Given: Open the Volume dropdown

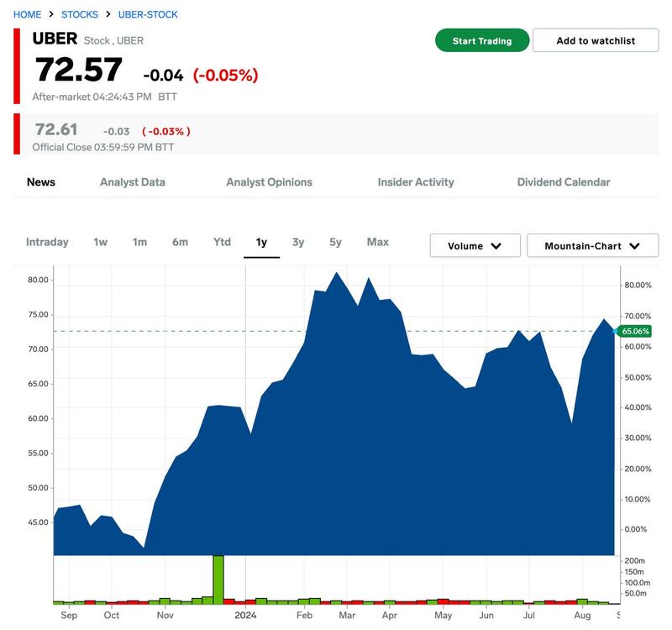Looking at the screenshot, I should click(x=475, y=246).
